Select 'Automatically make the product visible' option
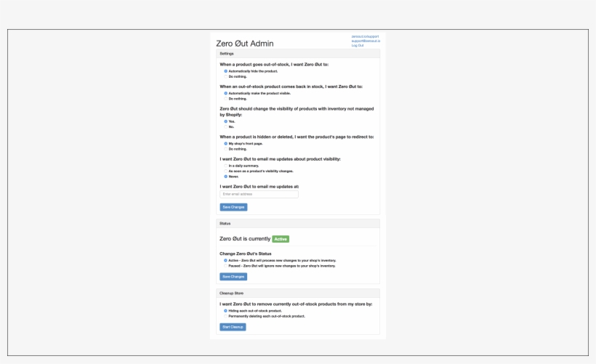This screenshot has height=364, width=596. click(225, 93)
